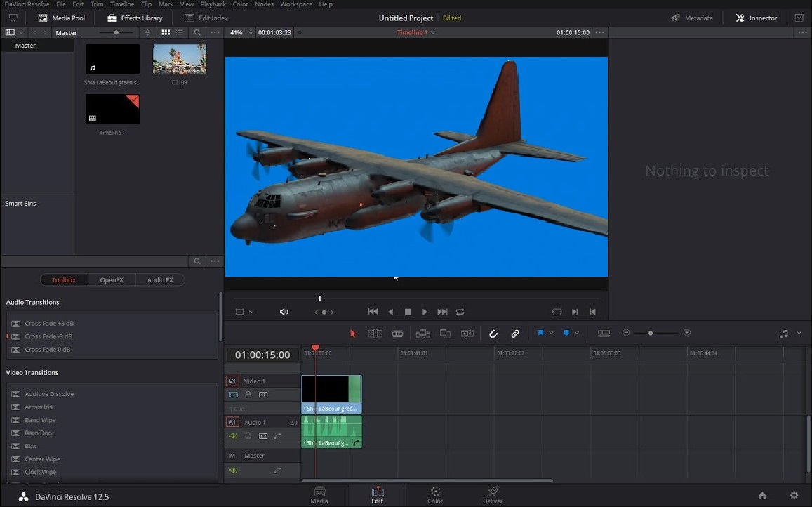This screenshot has height=507, width=812.
Task: Open the Playback menu
Action: [213, 4]
